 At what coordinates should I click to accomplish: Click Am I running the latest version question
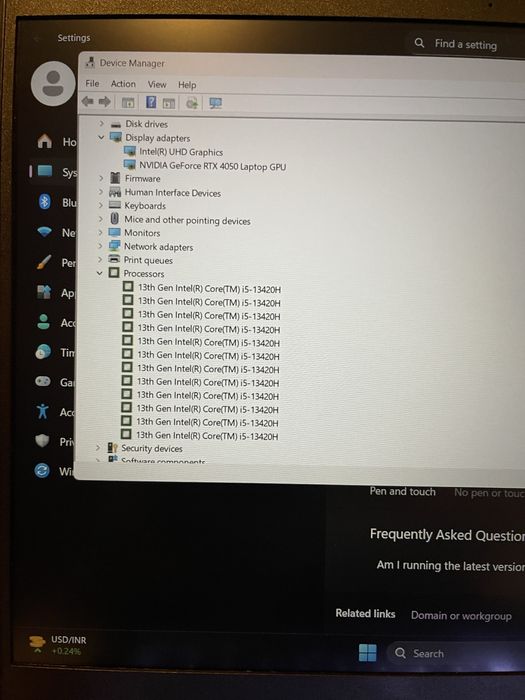450,566
